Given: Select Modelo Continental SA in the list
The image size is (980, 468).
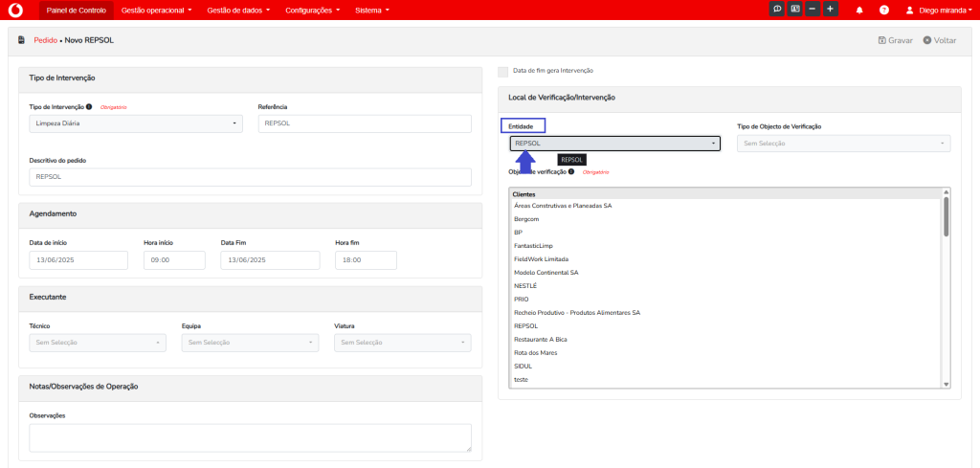Looking at the screenshot, I should [x=546, y=273].
